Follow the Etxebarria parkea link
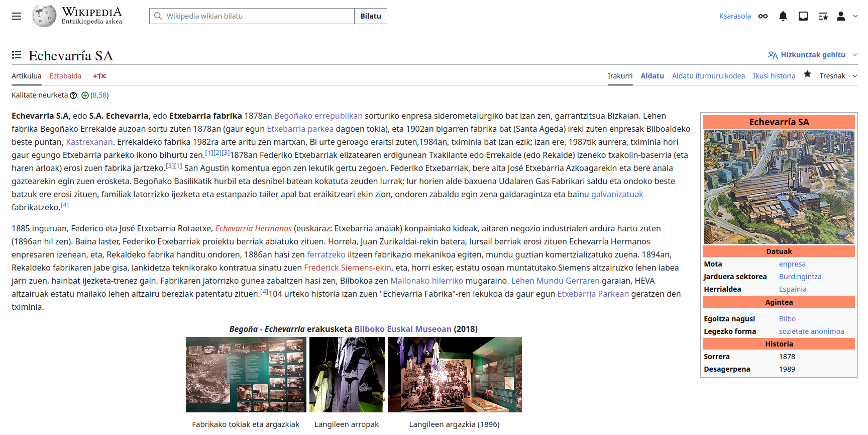This screenshot has height=435, width=868. [300, 129]
